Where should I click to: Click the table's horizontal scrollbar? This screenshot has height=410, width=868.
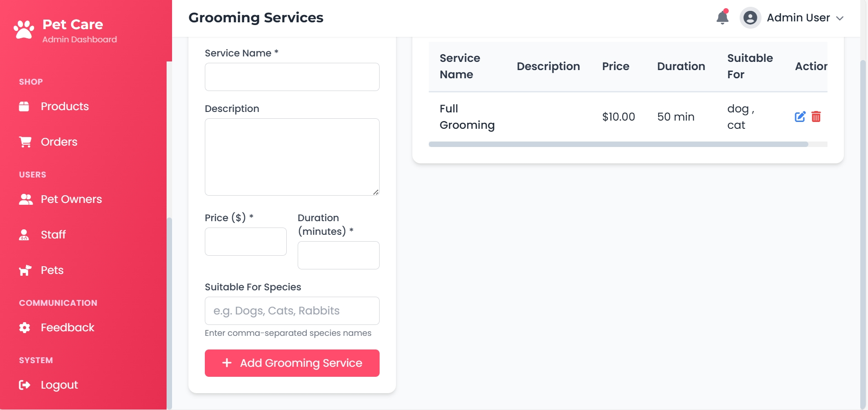coord(618,144)
